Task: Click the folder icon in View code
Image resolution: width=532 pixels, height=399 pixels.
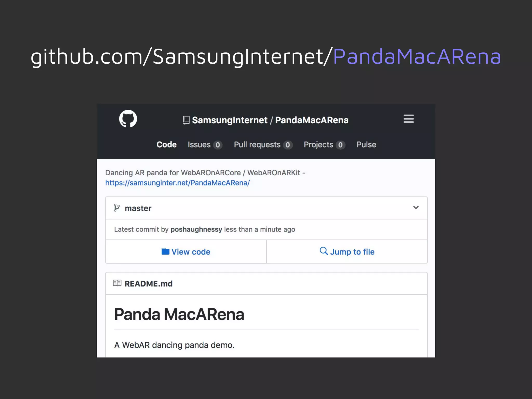Action: point(165,251)
